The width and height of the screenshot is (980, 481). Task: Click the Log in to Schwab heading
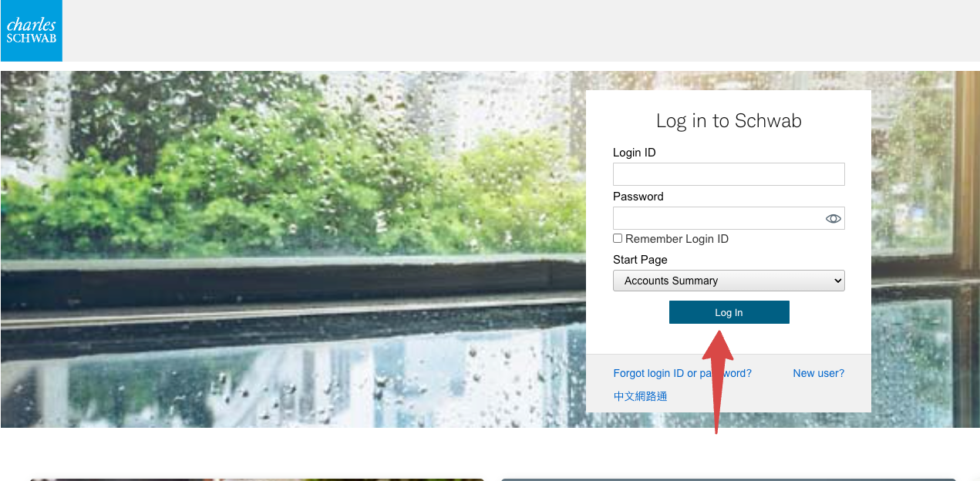pos(729,121)
